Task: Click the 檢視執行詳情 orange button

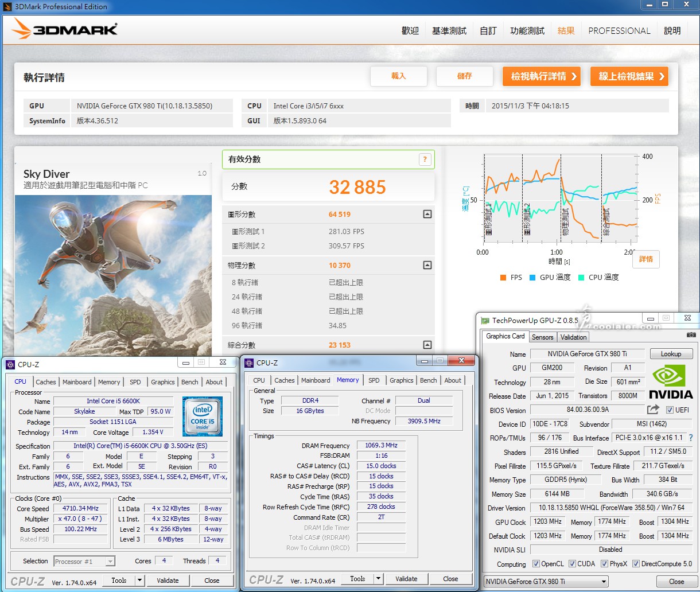Action: (x=542, y=76)
